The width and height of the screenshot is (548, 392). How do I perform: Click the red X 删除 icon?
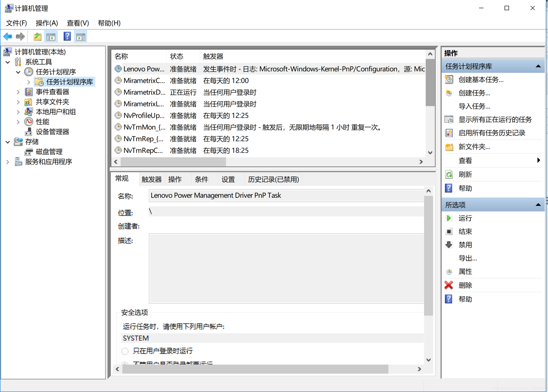point(449,285)
